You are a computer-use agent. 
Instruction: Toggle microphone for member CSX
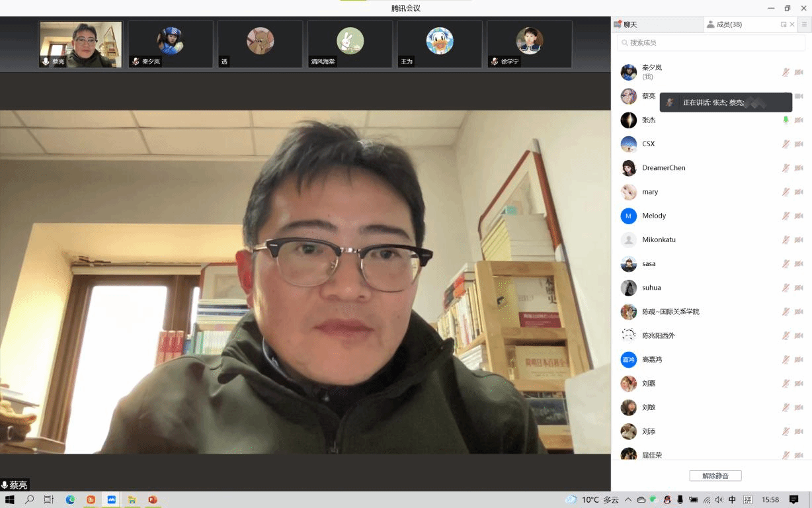click(x=786, y=144)
